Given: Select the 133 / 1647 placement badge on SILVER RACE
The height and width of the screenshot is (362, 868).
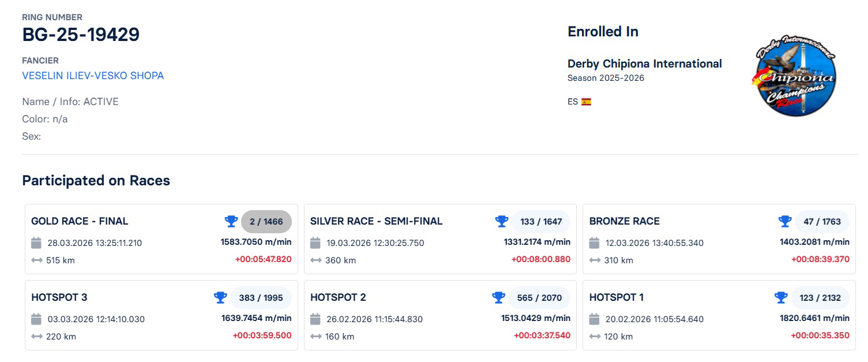Looking at the screenshot, I should point(540,221).
